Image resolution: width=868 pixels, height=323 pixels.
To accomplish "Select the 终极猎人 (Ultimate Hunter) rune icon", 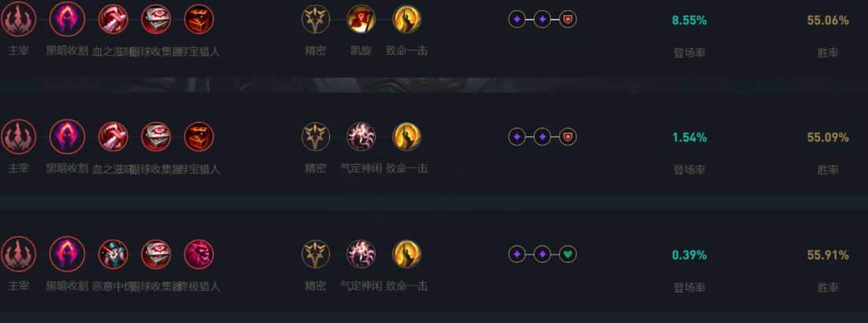I will 198,254.
